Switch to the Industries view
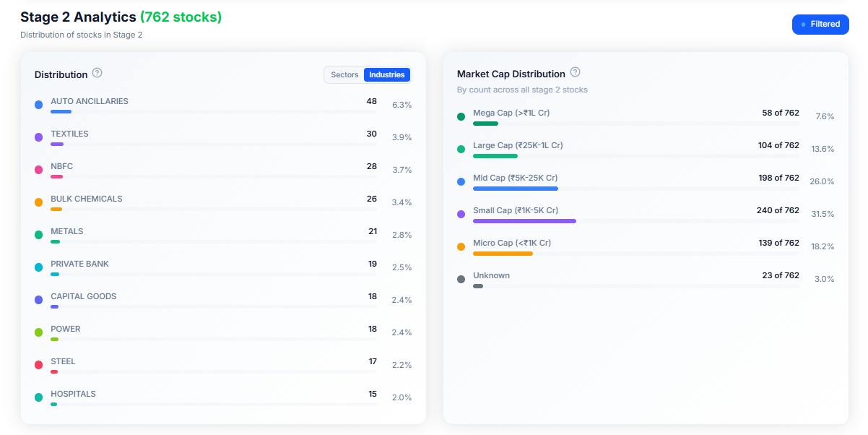This screenshot has height=435, width=868. [x=387, y=74]
